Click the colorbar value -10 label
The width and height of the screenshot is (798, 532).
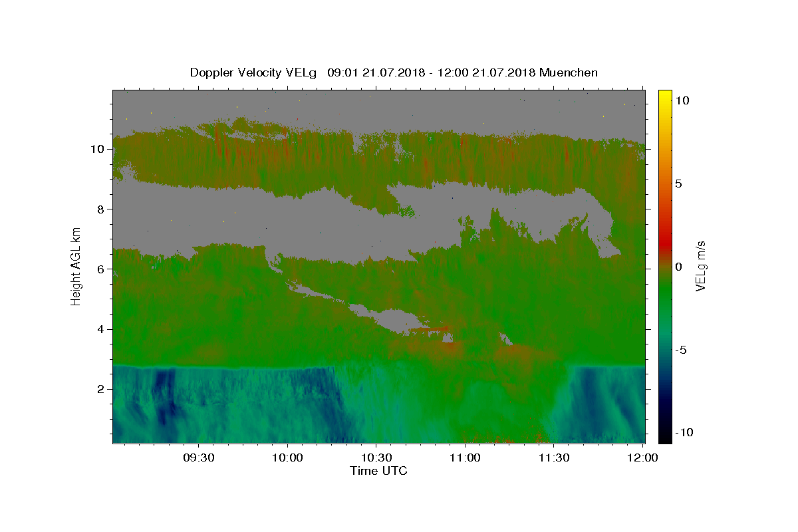684,433
